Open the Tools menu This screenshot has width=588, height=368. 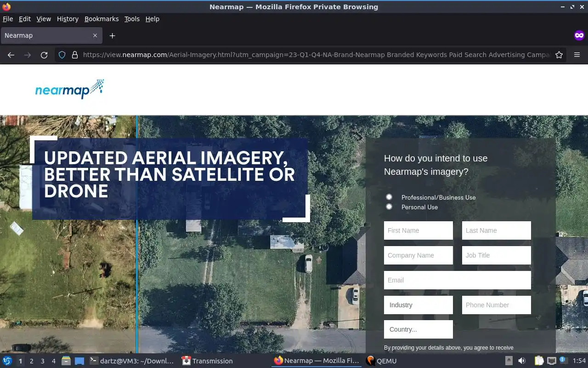point(132,19)
